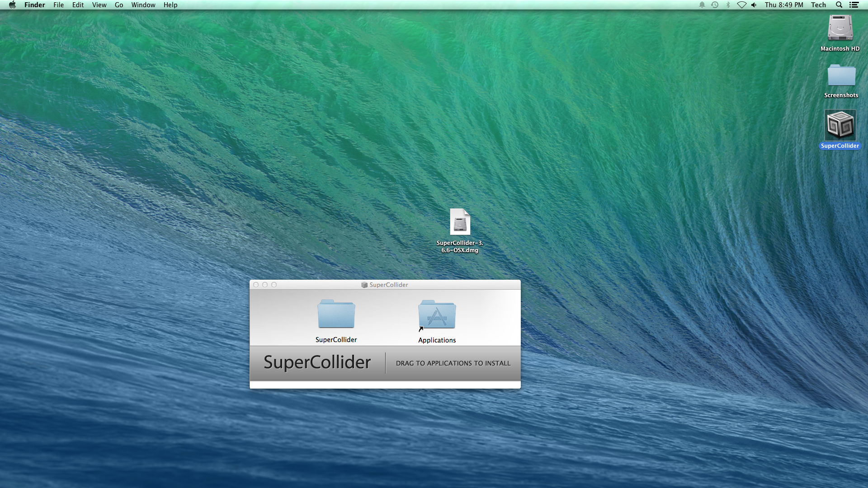Click the clock showing Thu 8:49 PM
The height and width of the screenshot is (488, 868).
tap(784, 5)
